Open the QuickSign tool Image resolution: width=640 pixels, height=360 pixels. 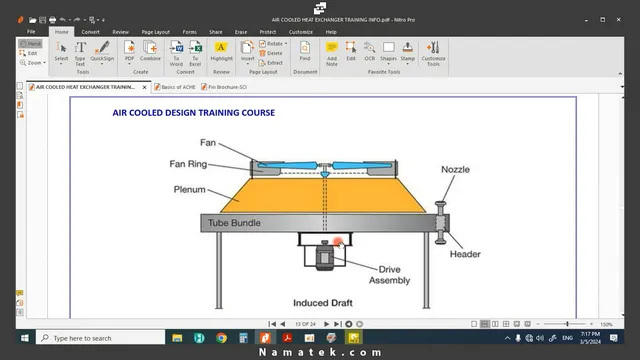pos(102,53)
